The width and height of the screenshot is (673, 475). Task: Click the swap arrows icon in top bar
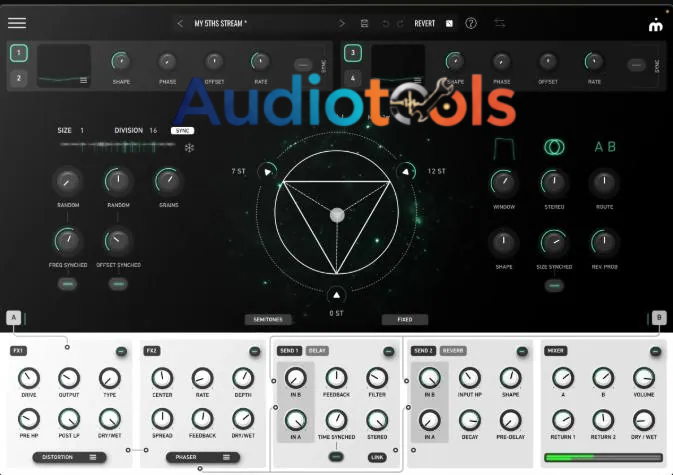pos(500,23)
